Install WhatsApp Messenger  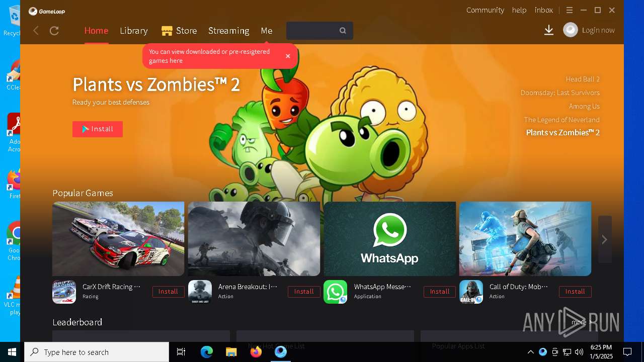[440, 292]
